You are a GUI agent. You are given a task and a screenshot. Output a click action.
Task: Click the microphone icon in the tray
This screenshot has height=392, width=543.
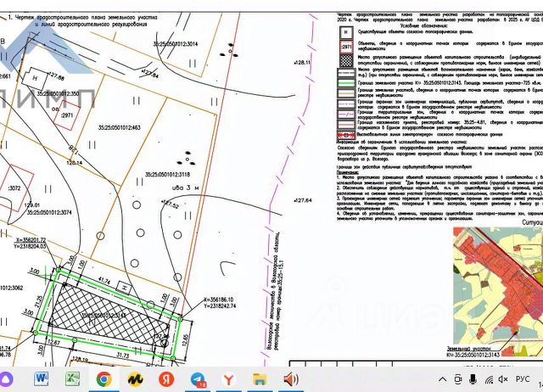(473, 379)
